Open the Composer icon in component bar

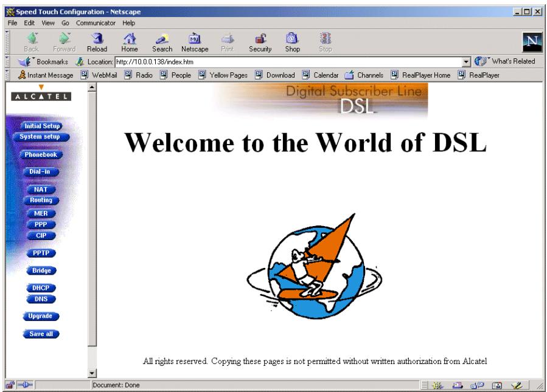[x=517, y=385]
